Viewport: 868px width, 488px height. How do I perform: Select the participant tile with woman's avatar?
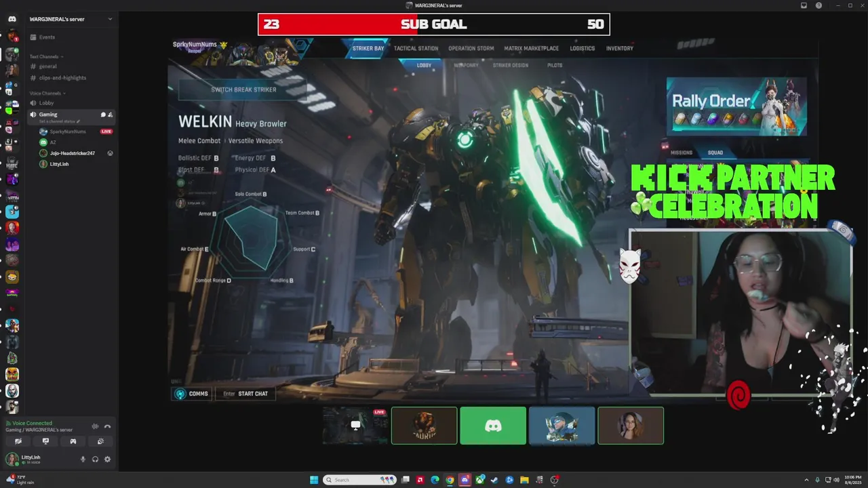tap(631, 426)
